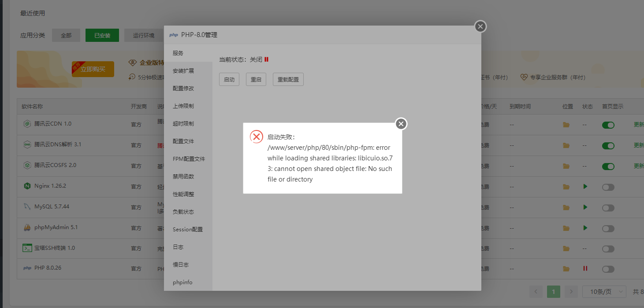This screenshot has height=308, width=644.
Task: Click 更新 link for Tencent COSFS row
Action: coord(639,166)
